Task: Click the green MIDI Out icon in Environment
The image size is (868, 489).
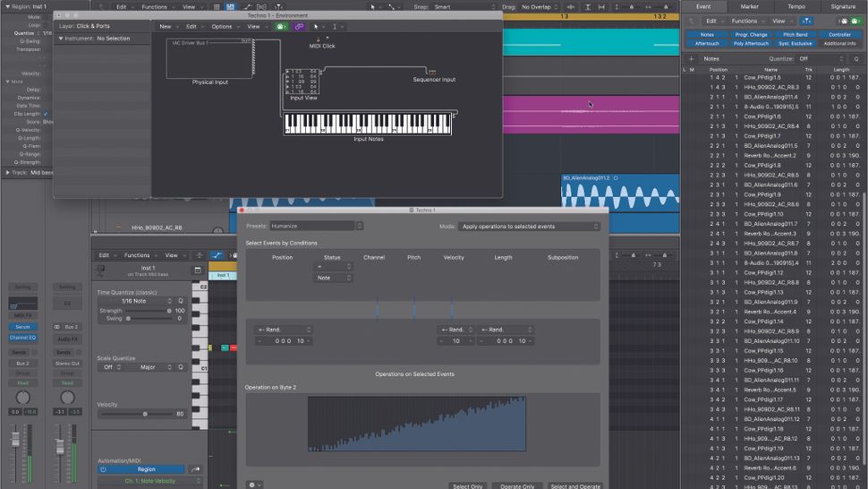Action: tap(282, 27)
